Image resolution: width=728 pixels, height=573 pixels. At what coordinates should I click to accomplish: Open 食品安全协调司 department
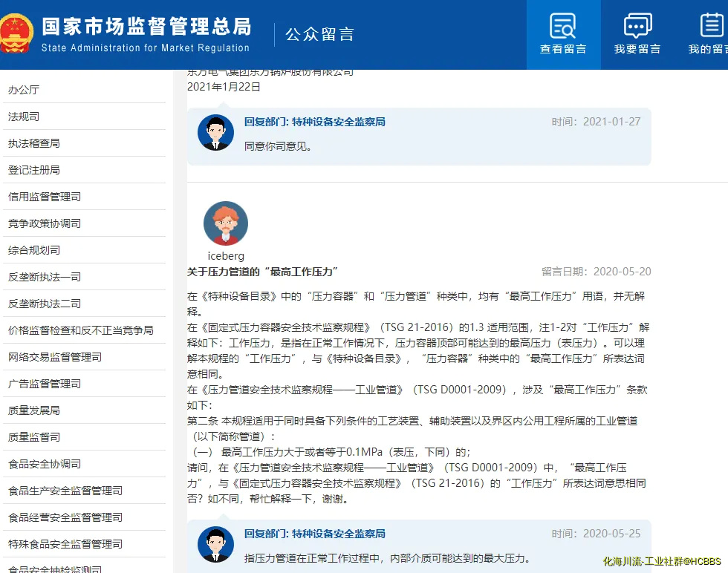pos(45,464)
